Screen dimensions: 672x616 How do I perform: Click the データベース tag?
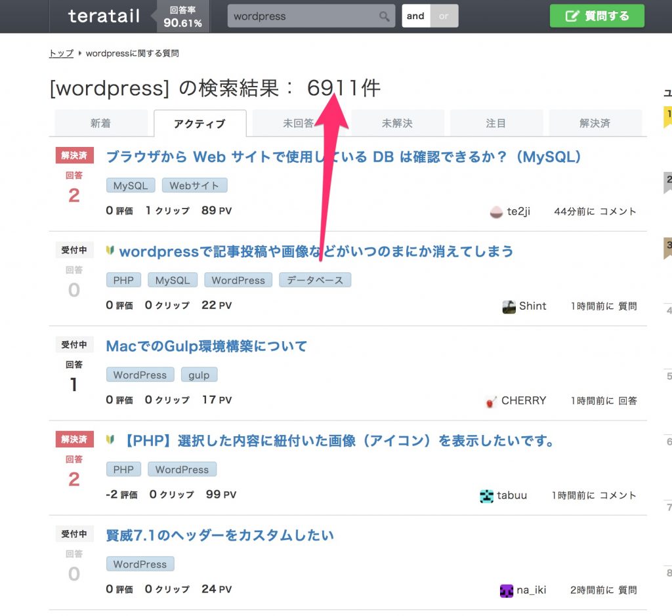pyautogui.click(x=315, y=280)
